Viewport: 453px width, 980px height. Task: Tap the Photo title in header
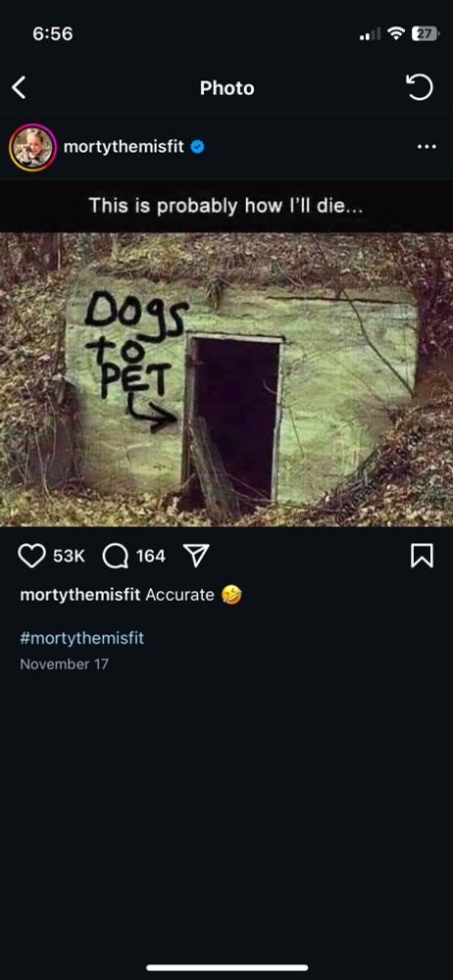click(x=227, y=88)
